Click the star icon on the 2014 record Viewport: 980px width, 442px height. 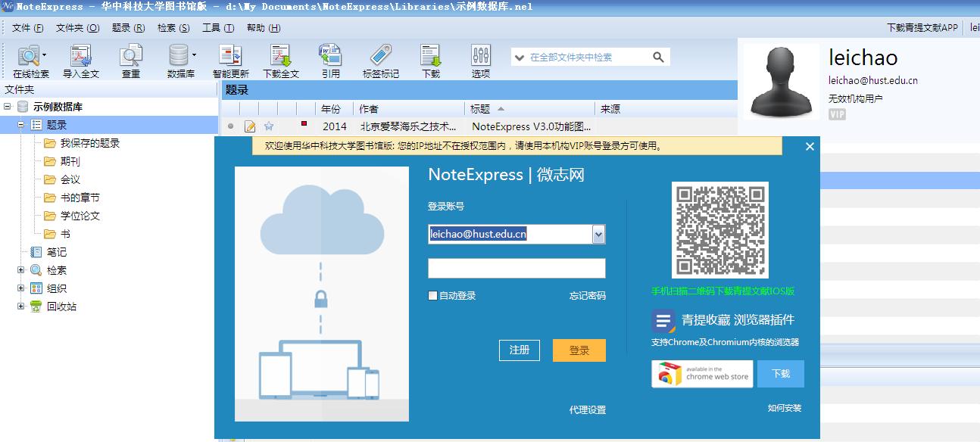click(269, 126)
